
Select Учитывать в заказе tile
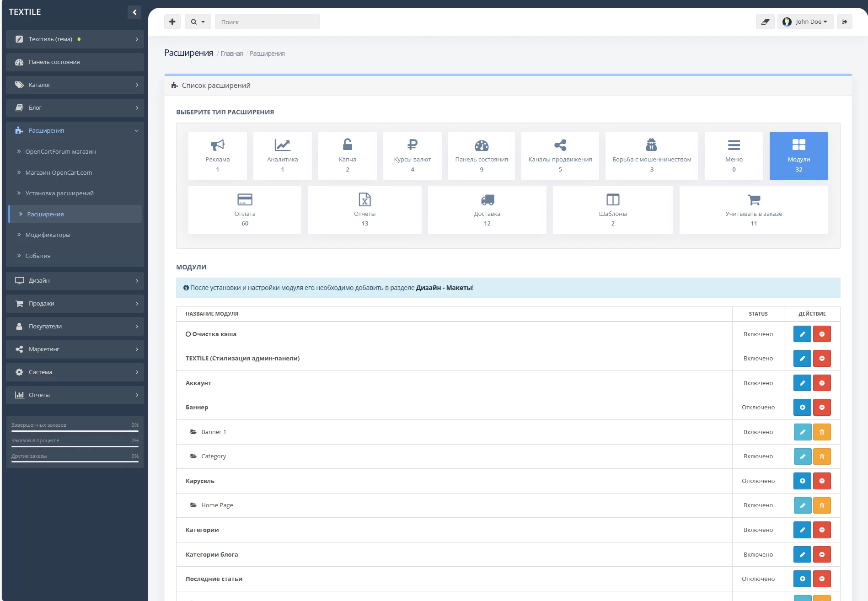[x=754, y=210]
